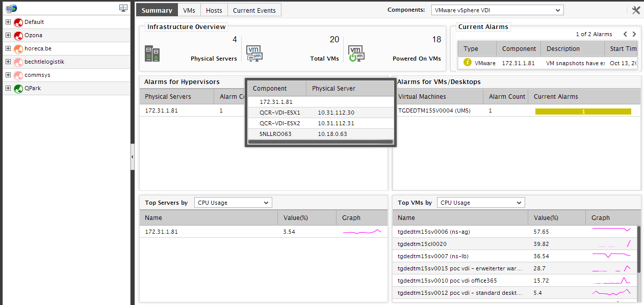Sort Current Alarms by Description column
Viewport: 644px width, 305px height.
click(573, 49)
